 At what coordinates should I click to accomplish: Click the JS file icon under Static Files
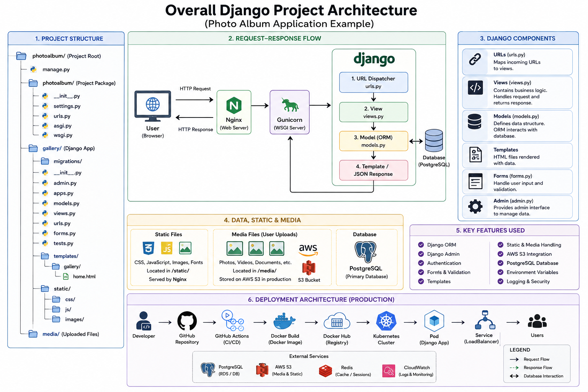pos(167,248)
